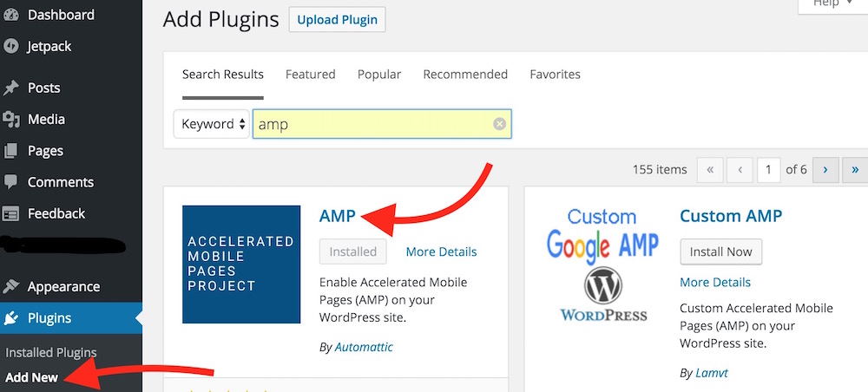This screenshot has width=868, height=392.
Task: Click the Pages icon in sidebar
Action: [x=11, y=151]
